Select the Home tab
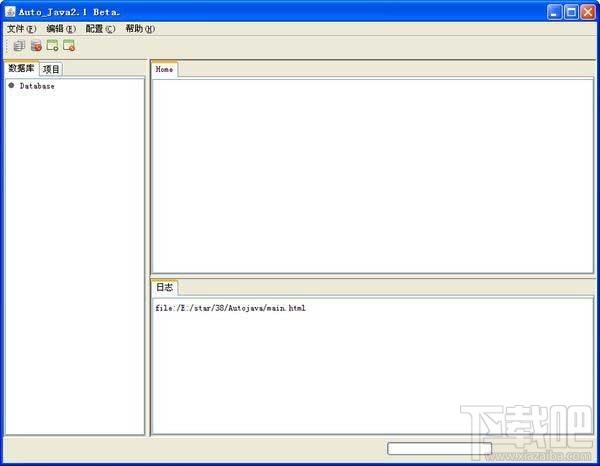 point(164,69)
